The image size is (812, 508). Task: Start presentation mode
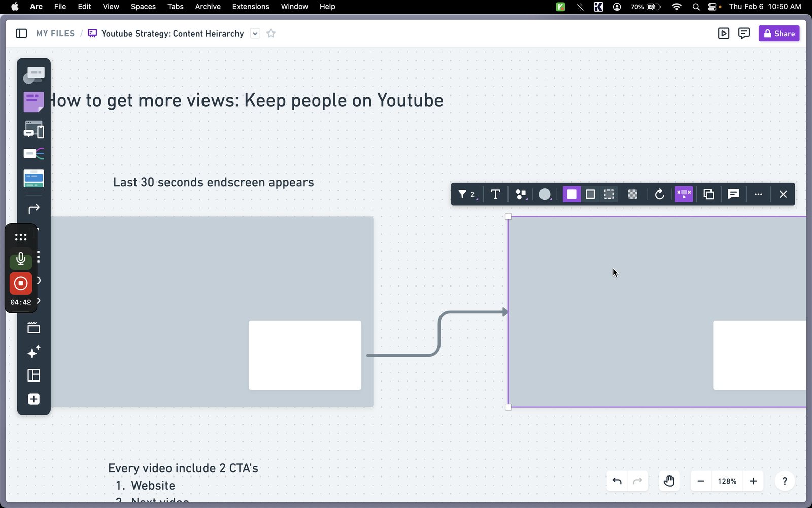pos(724,34)
